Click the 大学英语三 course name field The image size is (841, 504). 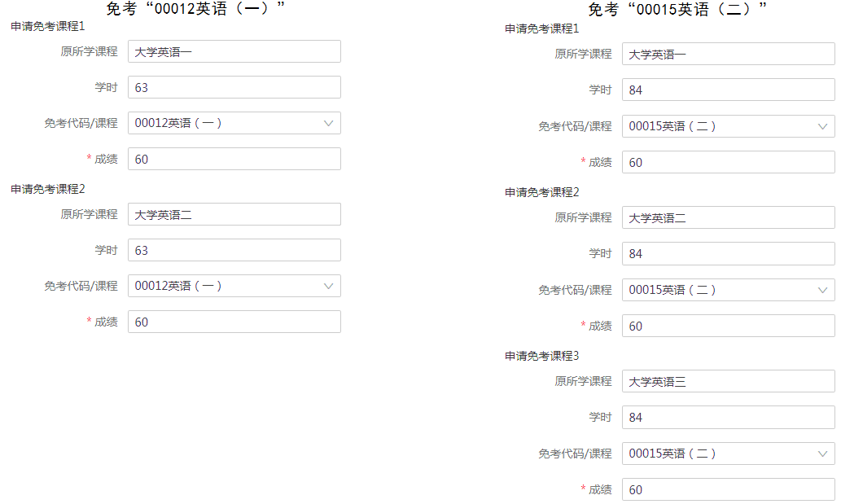pos(728,381)
